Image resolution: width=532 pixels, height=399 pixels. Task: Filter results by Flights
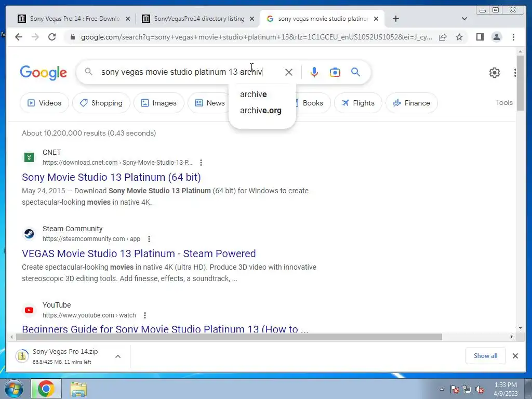358,103
